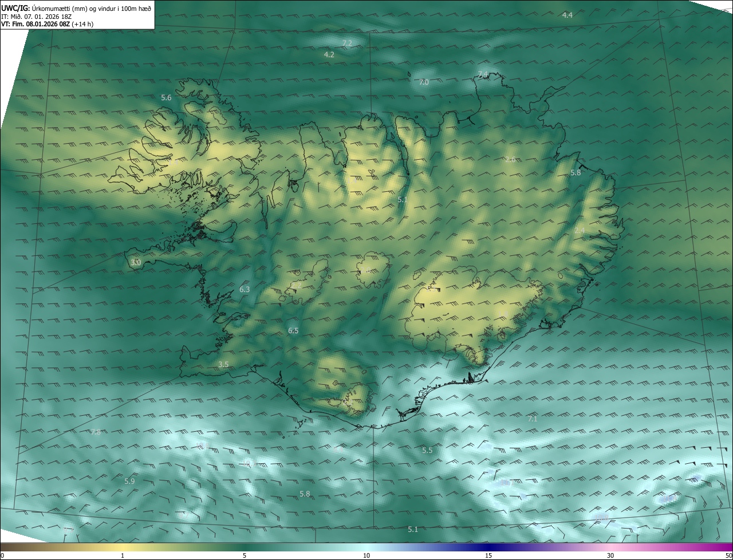Screen dimensions: 733x560
Task: Click the 3.5 value label
Action: [223, 365]
